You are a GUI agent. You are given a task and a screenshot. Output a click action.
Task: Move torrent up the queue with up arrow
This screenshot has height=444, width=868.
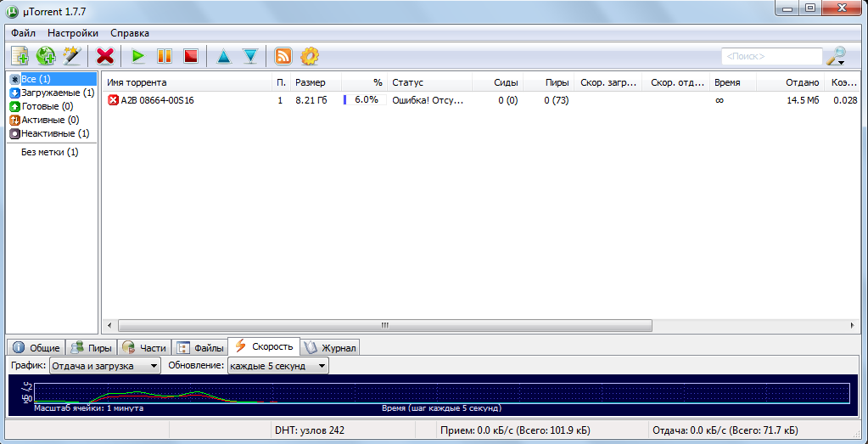point(223,56)
